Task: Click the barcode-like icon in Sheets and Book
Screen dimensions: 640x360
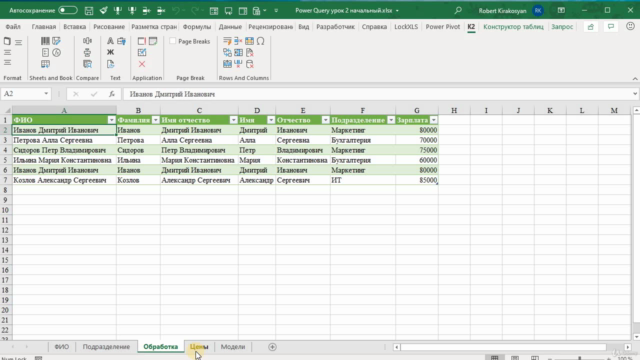Action: tap(45, 41)
